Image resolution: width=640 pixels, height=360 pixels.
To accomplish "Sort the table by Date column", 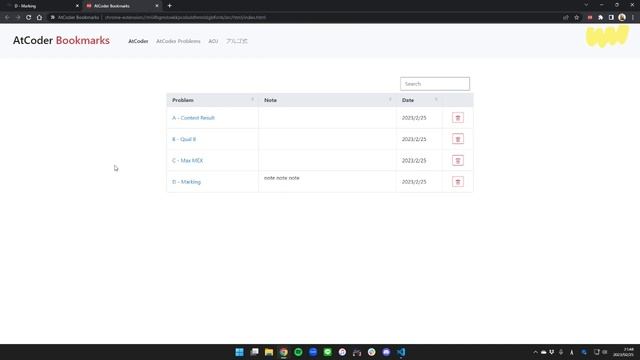I will (419, 100).
